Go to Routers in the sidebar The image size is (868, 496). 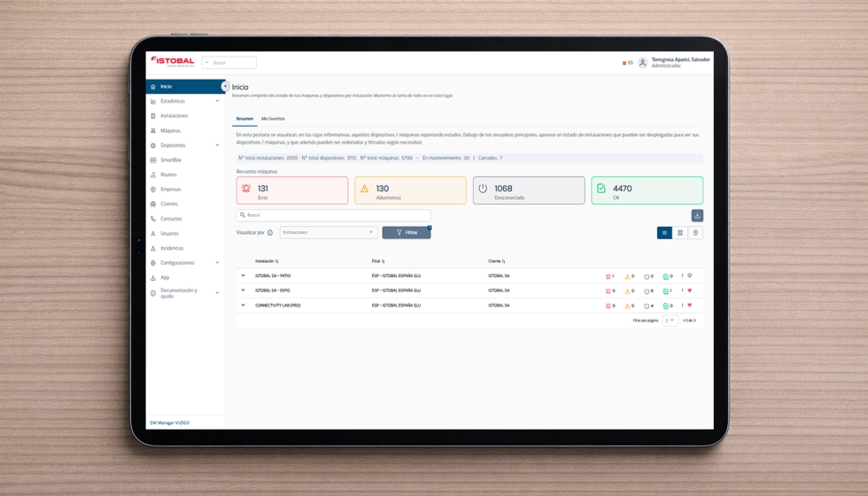click(169, 175)
